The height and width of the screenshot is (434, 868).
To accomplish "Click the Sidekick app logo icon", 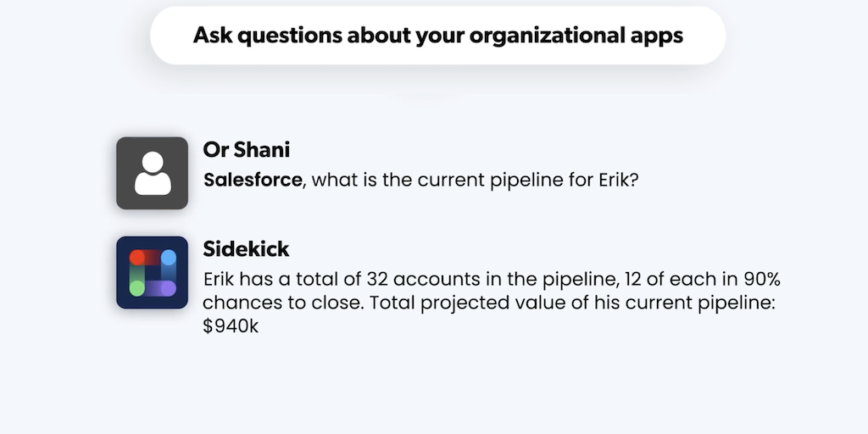I will [x=152, y=272].
